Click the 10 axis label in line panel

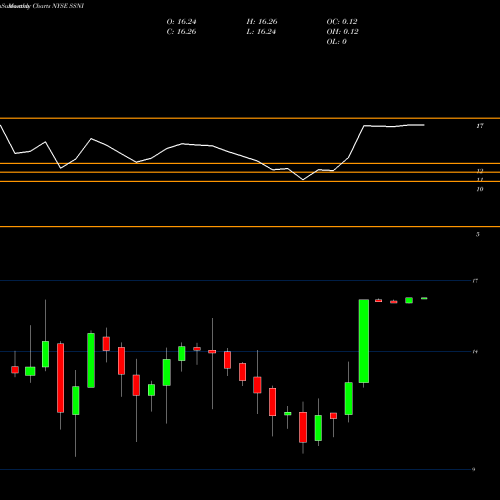480,189
